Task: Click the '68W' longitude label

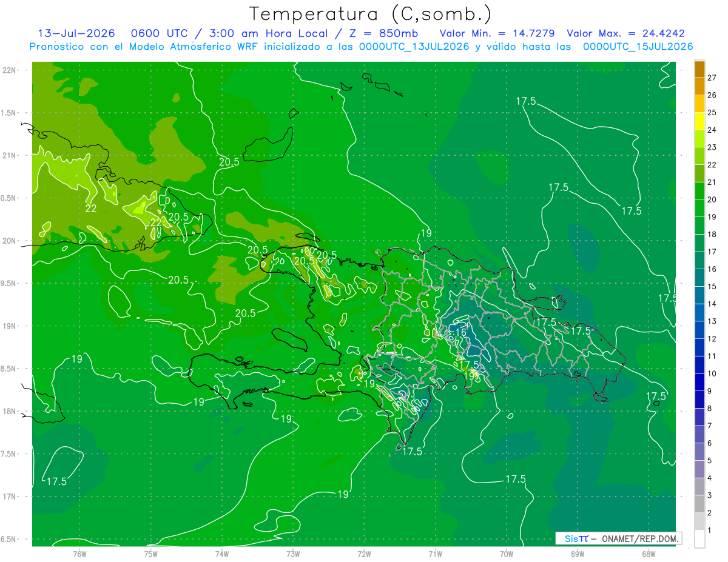Action: (x=648, y=554)
